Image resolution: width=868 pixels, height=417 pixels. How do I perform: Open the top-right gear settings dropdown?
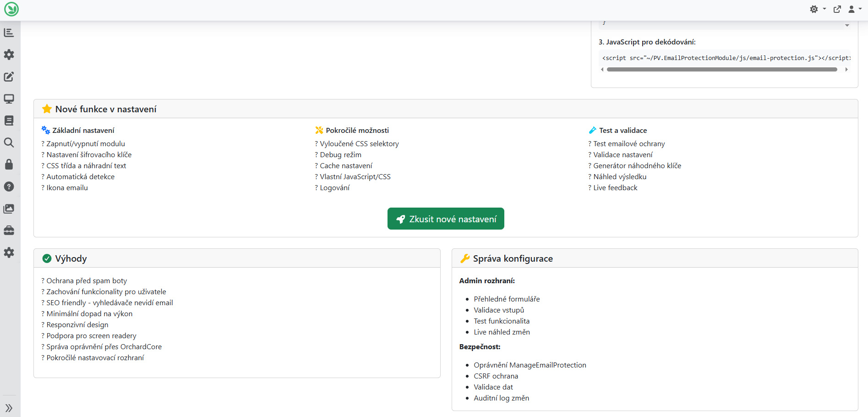pos(817,9)
